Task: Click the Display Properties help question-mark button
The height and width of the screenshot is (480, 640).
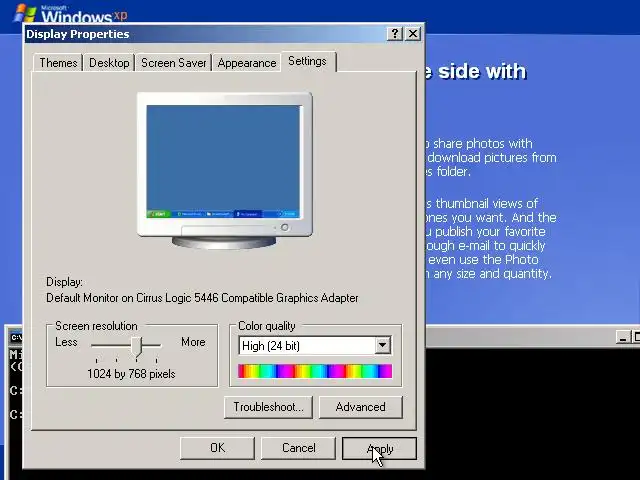Action: click(x=395, y=33)
